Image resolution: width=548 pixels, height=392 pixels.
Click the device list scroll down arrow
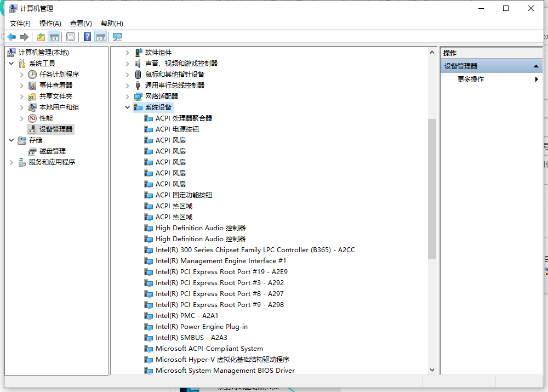pyautogui.click(x=432, y=370)
